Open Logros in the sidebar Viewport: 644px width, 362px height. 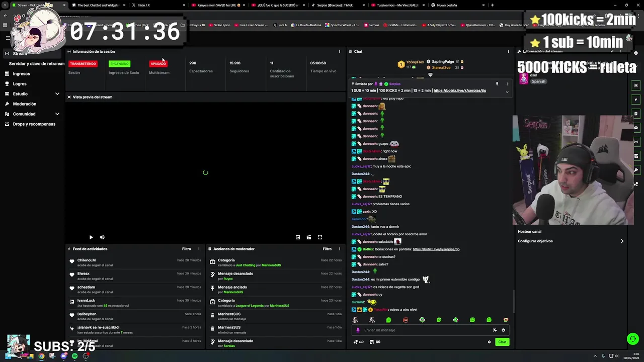20,83
